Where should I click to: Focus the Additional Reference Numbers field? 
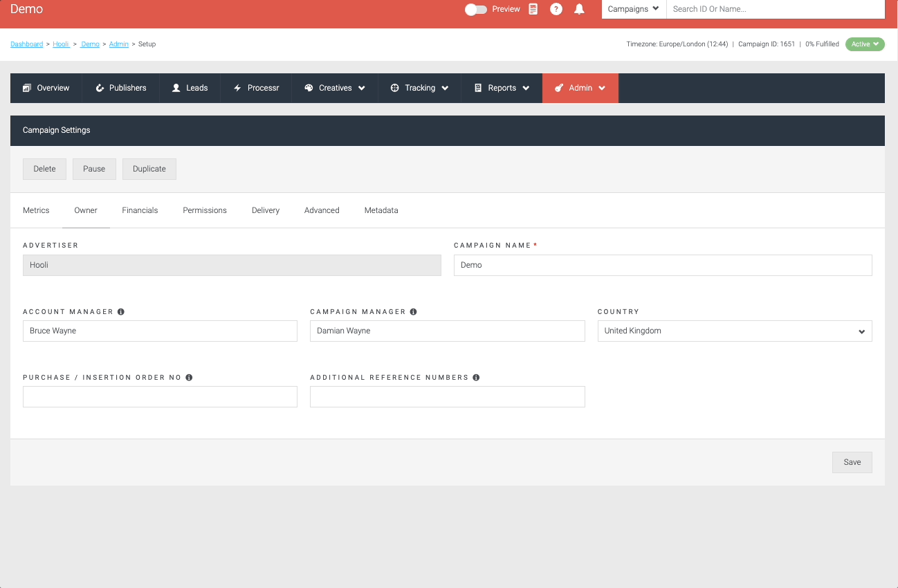448,396
